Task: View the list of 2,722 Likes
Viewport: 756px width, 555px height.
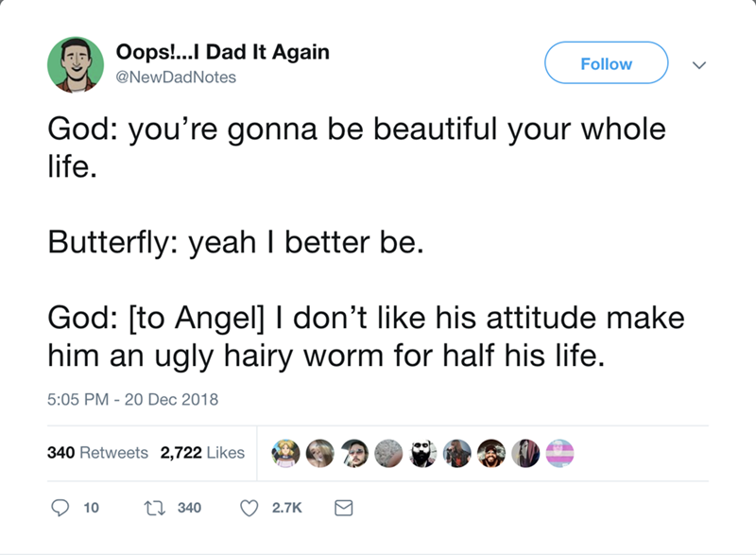Action: 202,453
